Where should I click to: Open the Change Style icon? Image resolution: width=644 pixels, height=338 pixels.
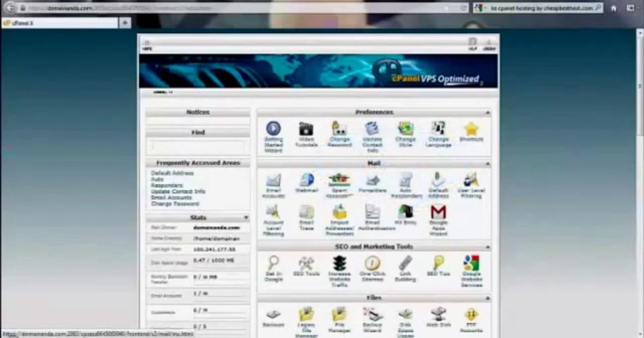[x=405, y=128]
